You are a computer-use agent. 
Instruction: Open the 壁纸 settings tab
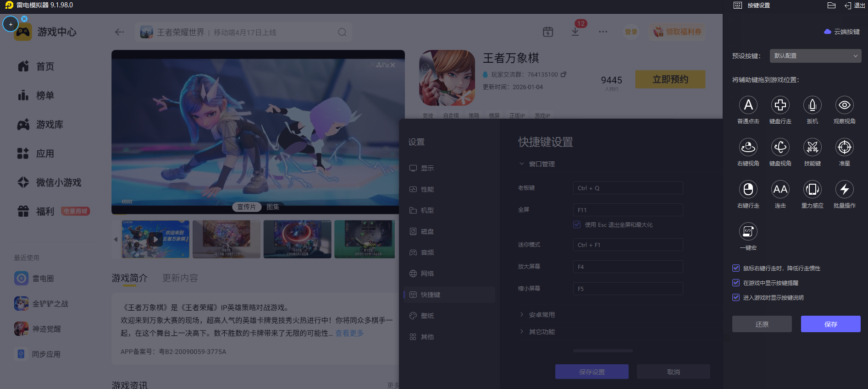click(x=449, y=316)
